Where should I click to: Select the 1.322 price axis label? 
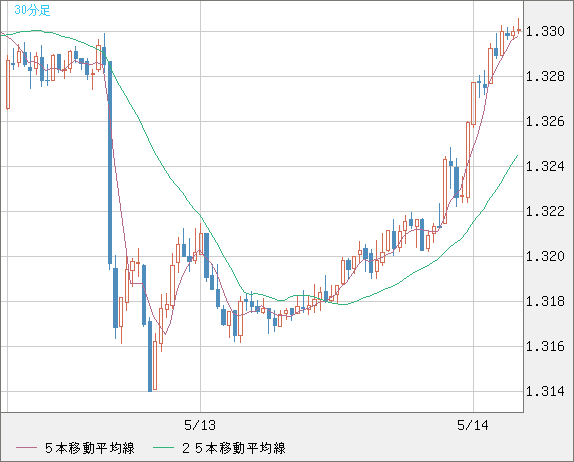coord(545,212)
